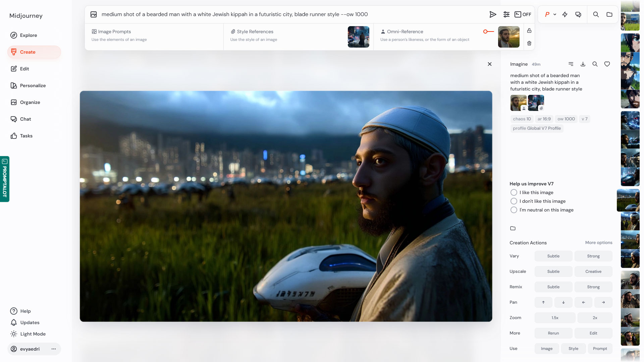
Task: Open the Tasks page
Action: click(34, 136)
